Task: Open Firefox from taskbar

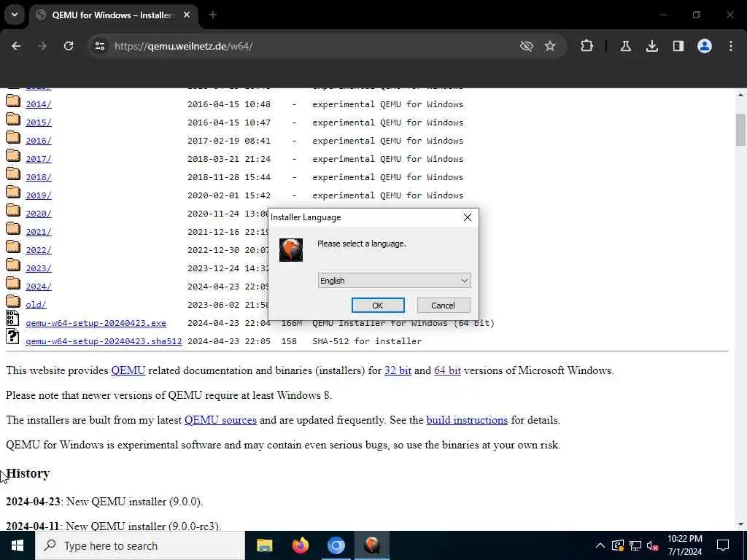Action: tap(300, 545)
